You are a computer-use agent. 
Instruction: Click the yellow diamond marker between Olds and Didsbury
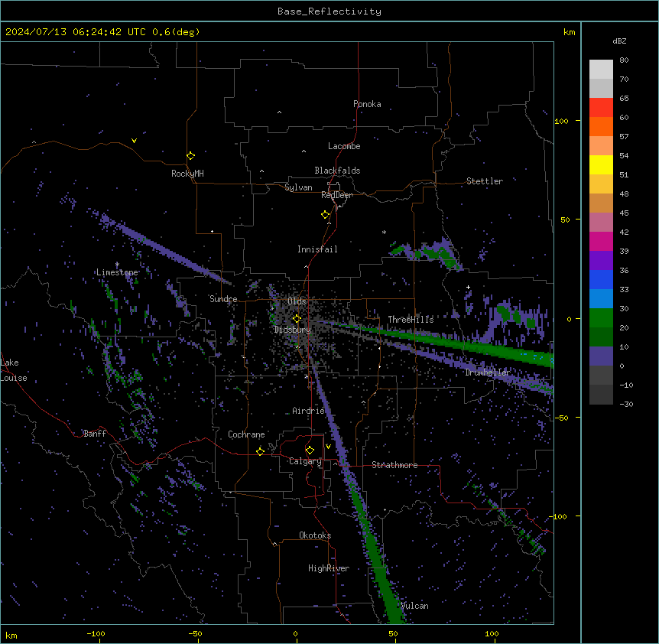tap(297, 319)
